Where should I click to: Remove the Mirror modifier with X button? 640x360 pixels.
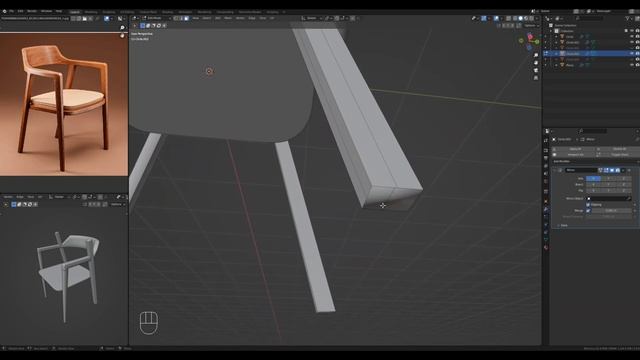(x=629, y=170)
